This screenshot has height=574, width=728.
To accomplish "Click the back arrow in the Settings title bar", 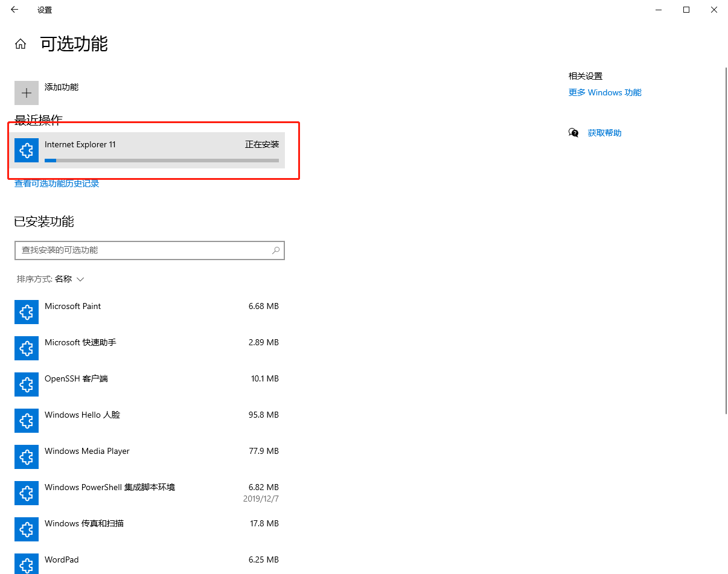I will click(14, 10).
